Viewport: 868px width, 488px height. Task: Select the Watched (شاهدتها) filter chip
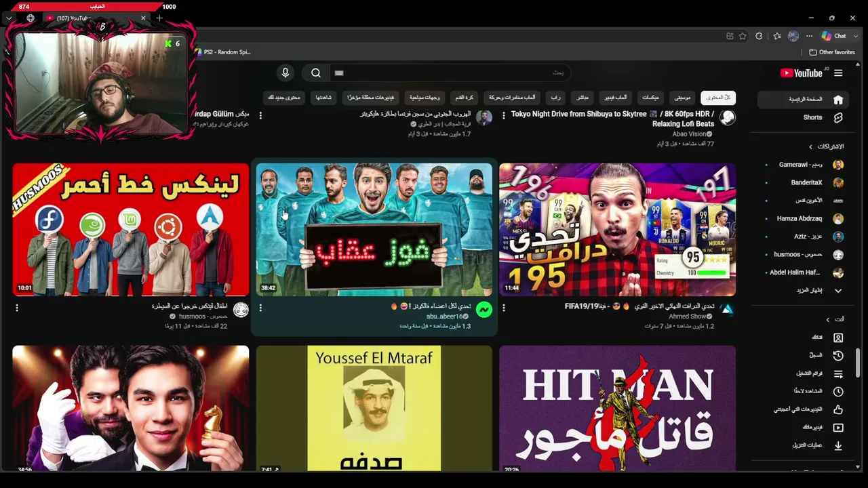click(x=323, y=98)
